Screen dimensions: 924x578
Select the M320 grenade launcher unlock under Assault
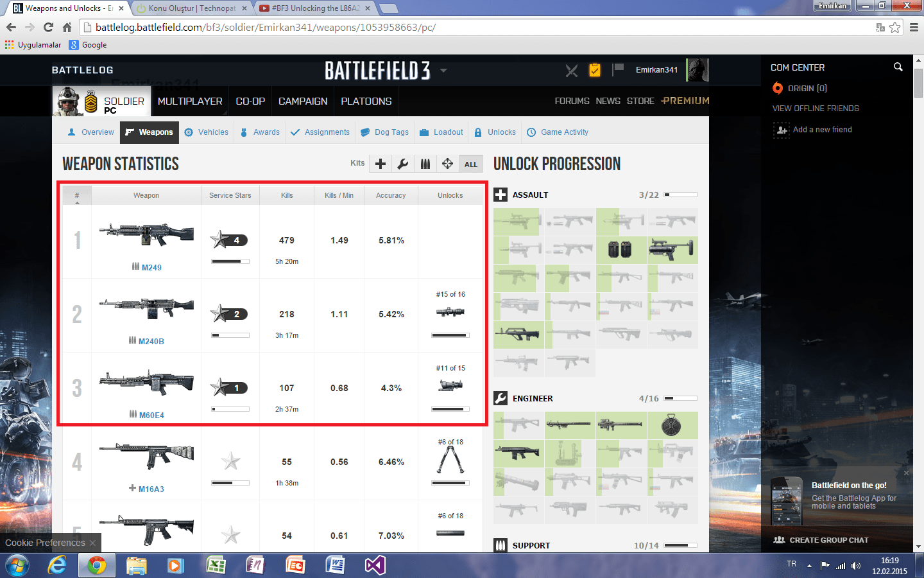click(x=672, y=249)
